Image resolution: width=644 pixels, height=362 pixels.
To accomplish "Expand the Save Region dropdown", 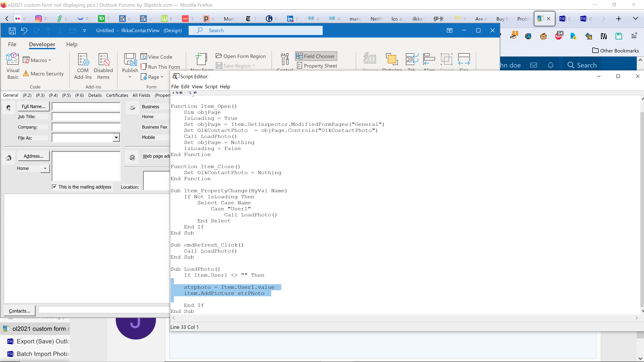I will [254, 66].
